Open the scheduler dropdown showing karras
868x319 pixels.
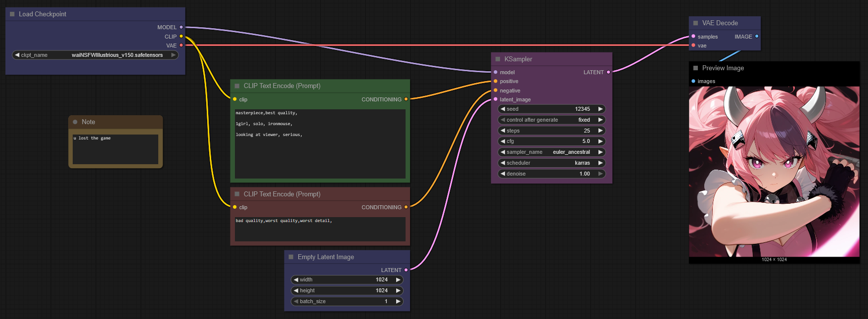tap(551, 163)
